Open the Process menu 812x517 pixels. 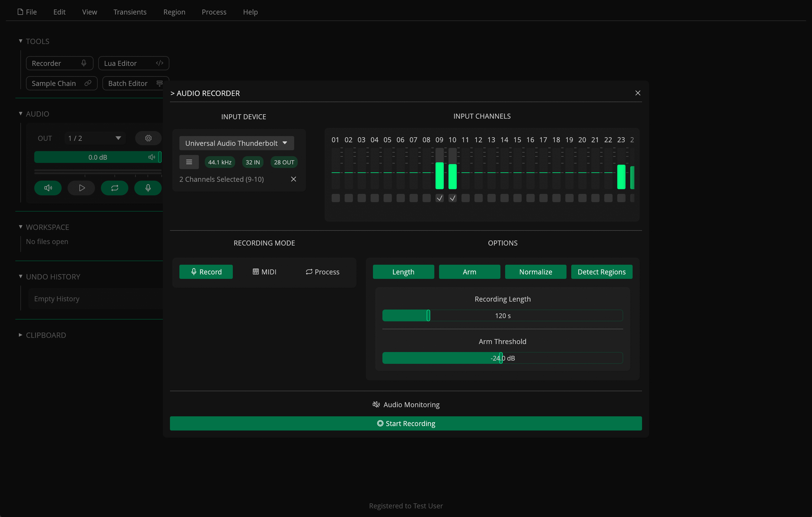click(x=214, y=12)
